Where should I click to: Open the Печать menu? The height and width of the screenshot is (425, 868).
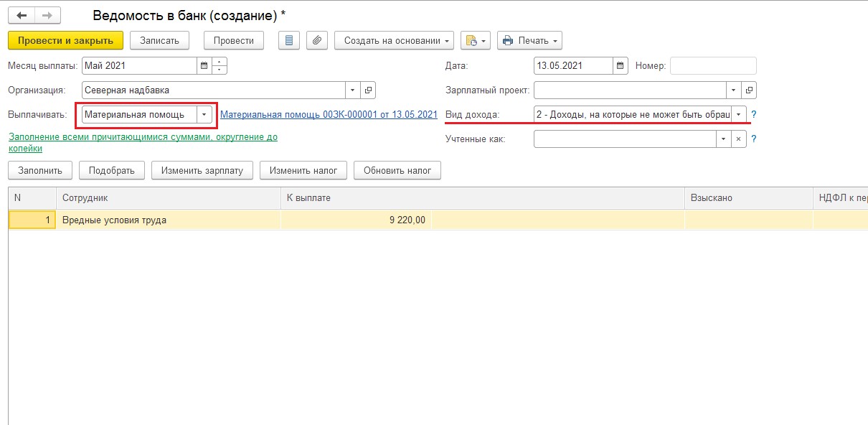pyautogui.click(x=529, y=41)
